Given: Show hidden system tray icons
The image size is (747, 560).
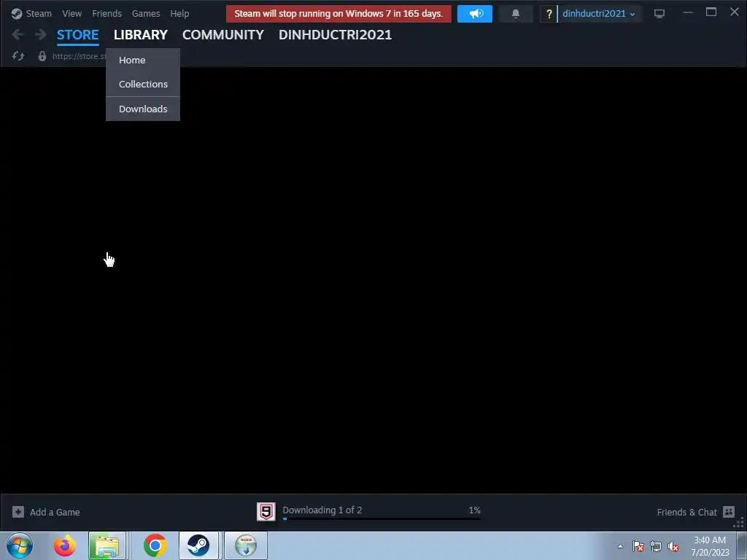Looking at the screenshot, I should [620, 546].
